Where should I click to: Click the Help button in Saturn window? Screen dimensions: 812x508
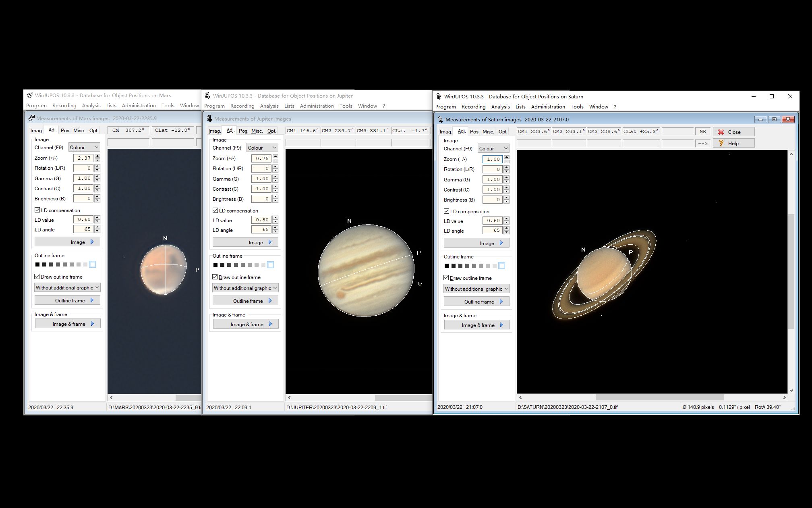point(733,143)
